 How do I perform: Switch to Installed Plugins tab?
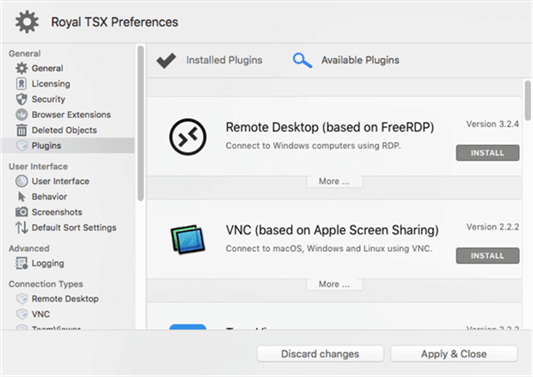209,60
